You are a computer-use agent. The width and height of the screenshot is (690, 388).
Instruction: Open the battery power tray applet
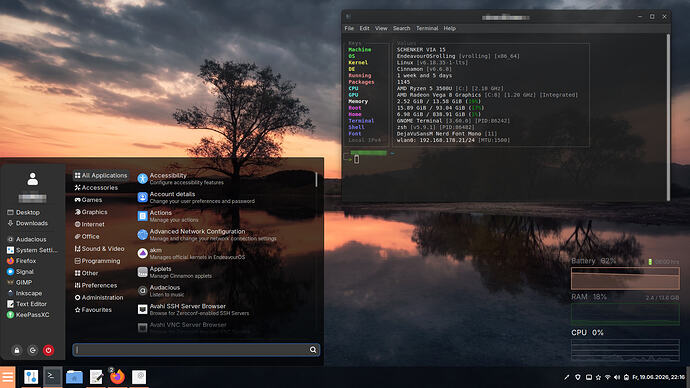click(x=627, y=377)
